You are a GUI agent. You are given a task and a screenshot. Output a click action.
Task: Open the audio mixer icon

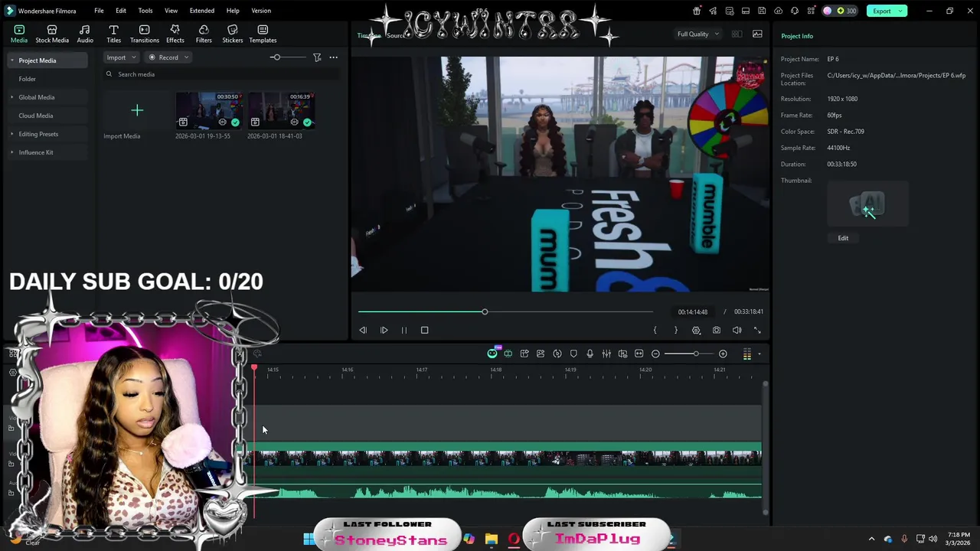coord(606,354)
